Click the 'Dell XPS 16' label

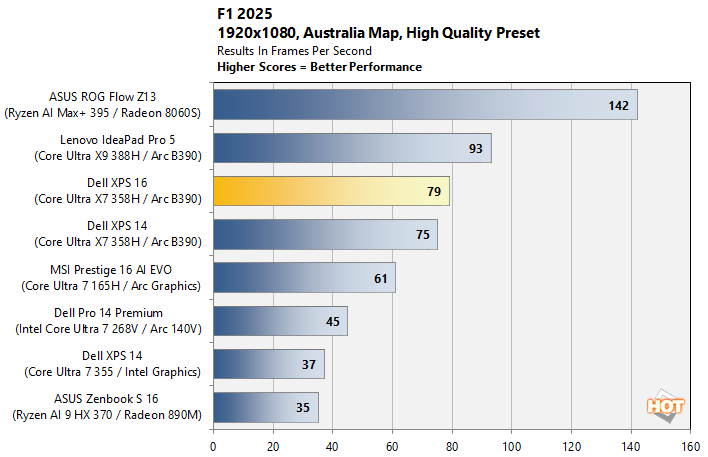coord(117,183)
